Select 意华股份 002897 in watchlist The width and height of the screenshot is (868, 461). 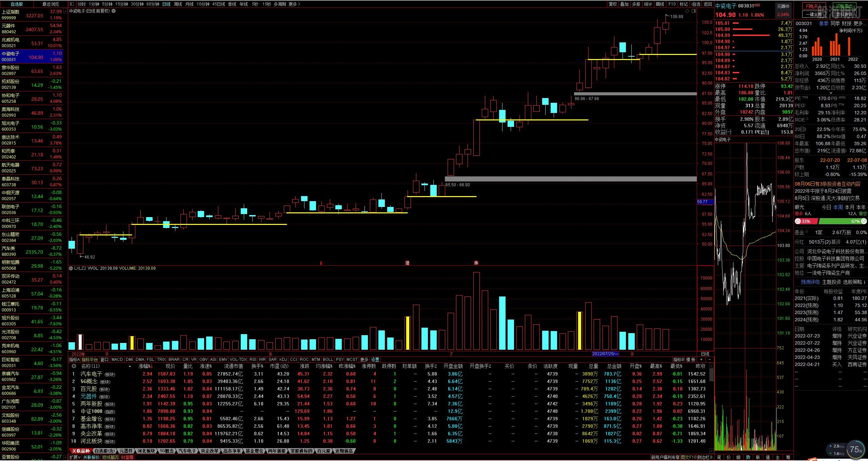click(32, 71)
